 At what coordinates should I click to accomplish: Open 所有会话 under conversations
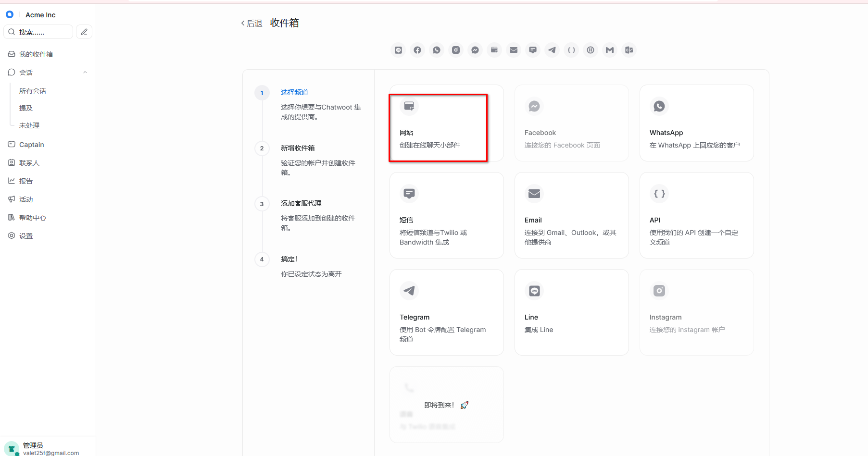click(x=33, y=91)
